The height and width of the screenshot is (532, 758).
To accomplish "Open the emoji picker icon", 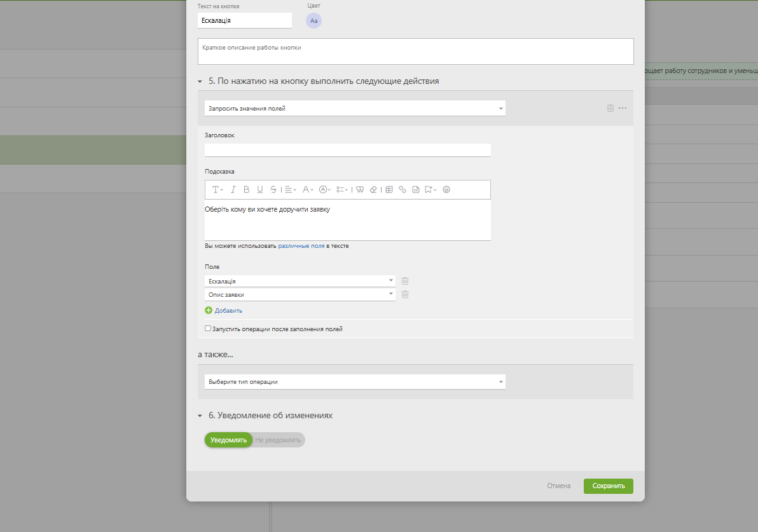I will point(446,189).
